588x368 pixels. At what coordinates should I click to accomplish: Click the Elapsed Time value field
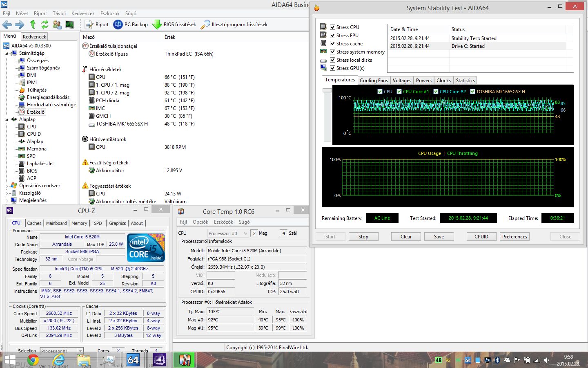coord(557,218)
